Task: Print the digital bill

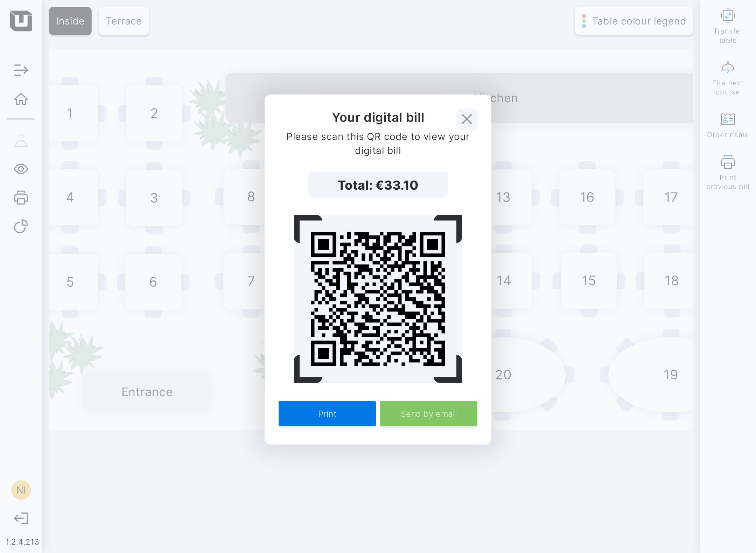Action: (x=327, y=414)
